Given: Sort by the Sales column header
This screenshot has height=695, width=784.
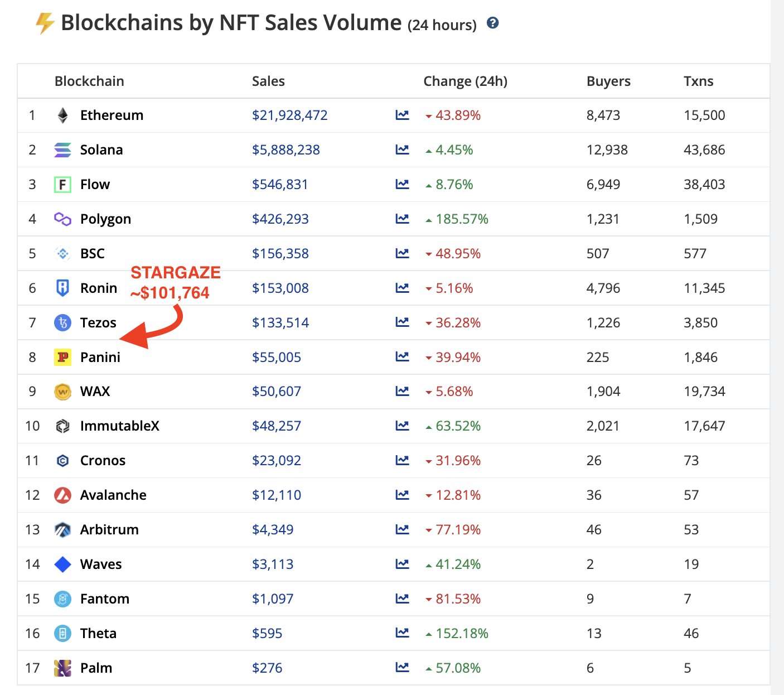Looking at the screenshot, I should (268, 81).
